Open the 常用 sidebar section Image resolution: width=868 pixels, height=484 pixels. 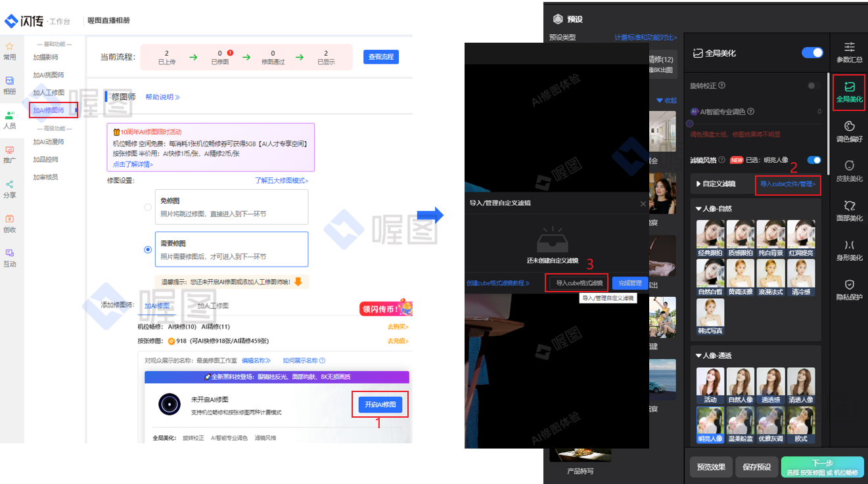pyautogui.click(x=9, y=51)
